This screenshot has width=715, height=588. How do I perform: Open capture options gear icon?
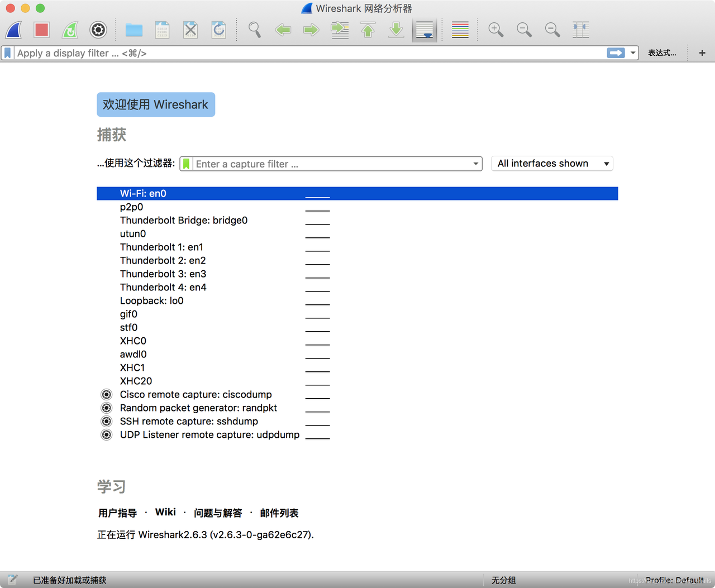pyautogui.click(x=98, y=30)
